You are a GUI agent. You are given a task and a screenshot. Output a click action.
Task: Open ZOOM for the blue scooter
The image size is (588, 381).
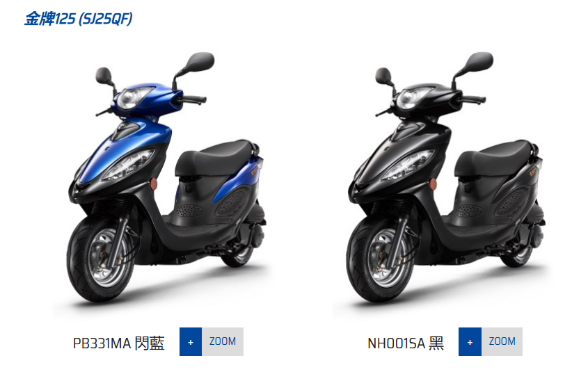223,341
